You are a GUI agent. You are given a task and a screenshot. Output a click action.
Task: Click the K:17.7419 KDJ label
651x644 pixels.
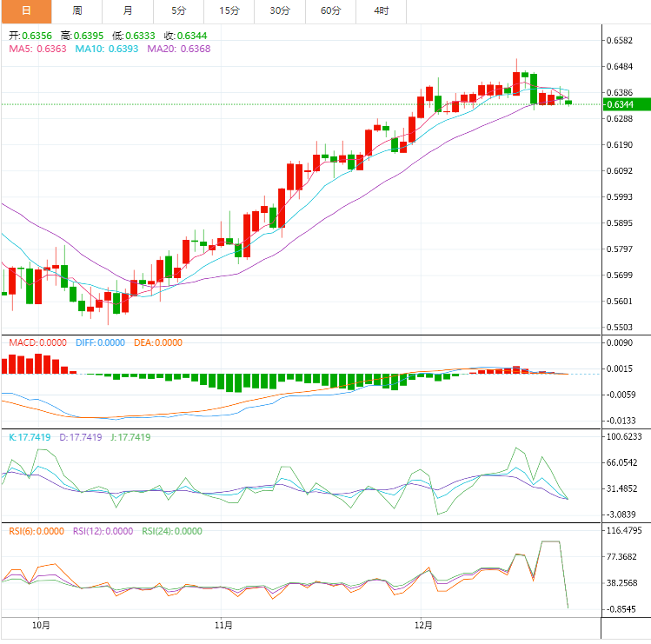30,438
